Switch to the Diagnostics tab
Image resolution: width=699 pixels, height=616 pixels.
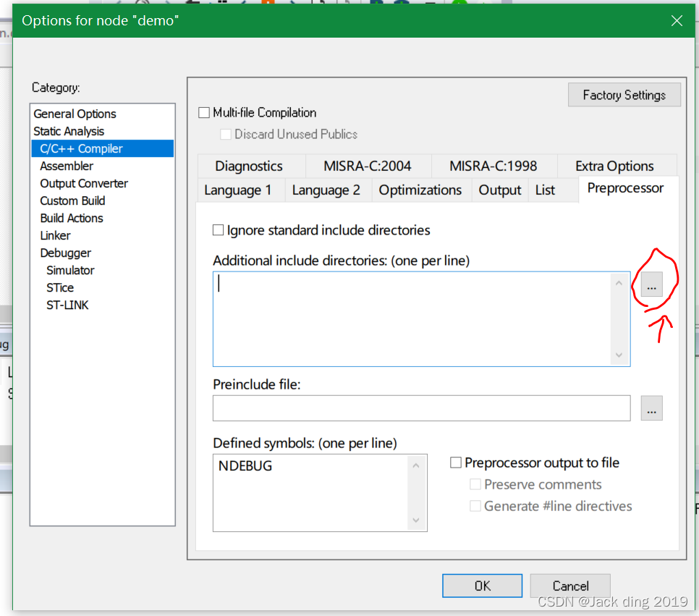(251, 166)
